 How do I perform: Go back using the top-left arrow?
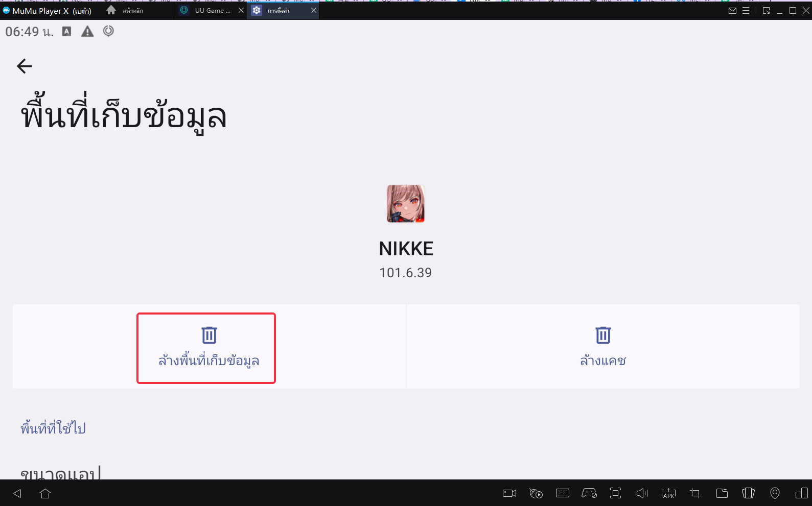pyautogui.click(x=25, y=66)
